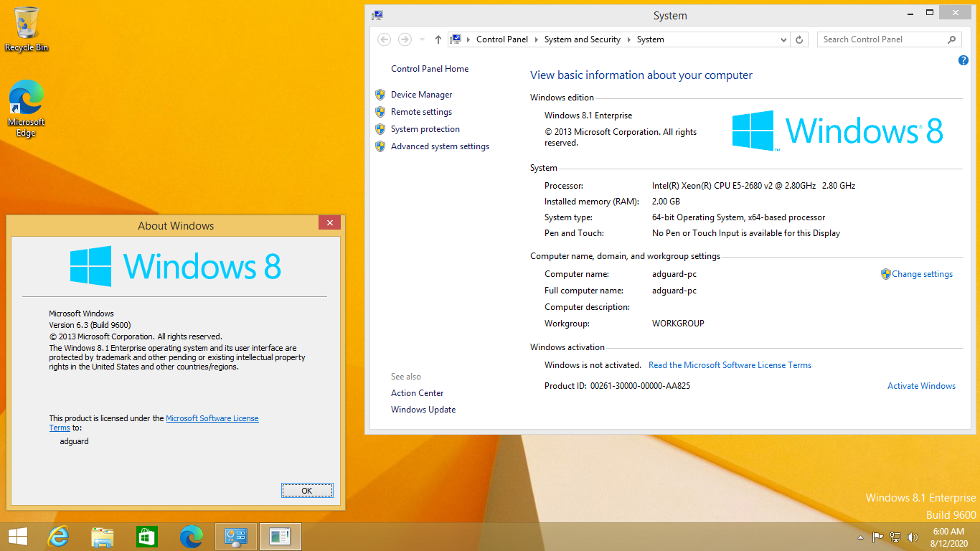
Task: Launch Internet Explorer from the taskbar
Action: (x=58, y=537)
